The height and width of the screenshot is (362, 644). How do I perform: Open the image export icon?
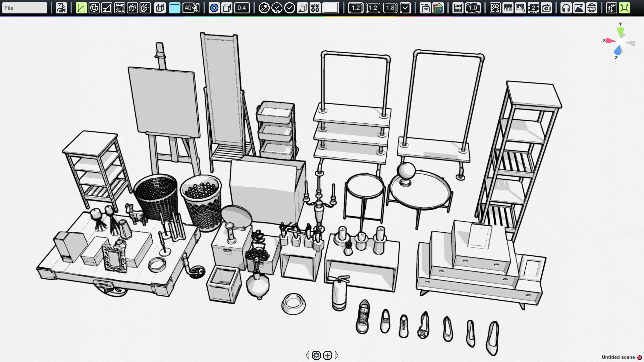coord(579,8)
